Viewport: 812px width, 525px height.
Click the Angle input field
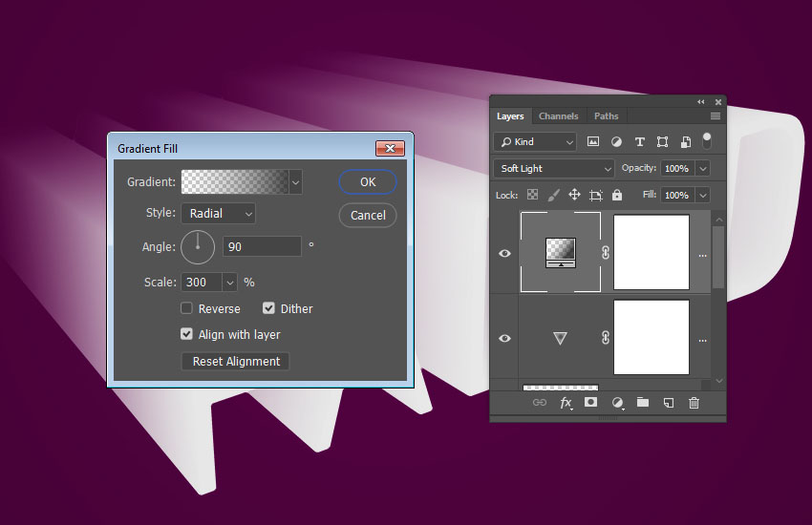click(262, 246)
